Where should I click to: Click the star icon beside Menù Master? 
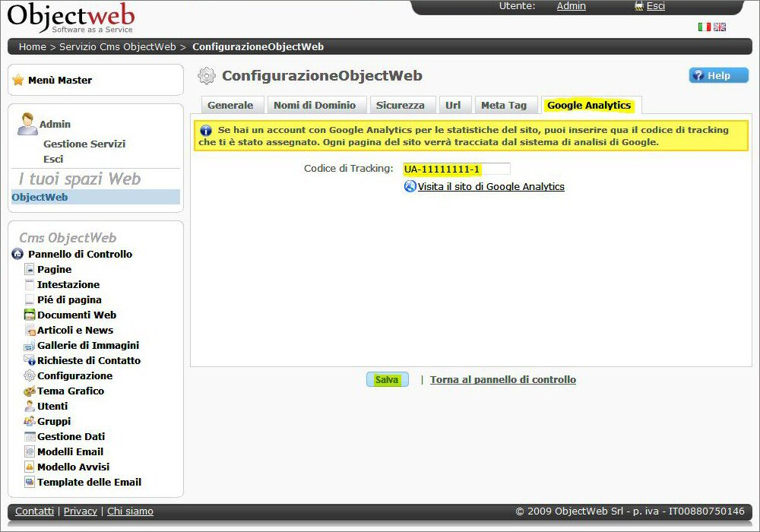click(x=18, y=80)
